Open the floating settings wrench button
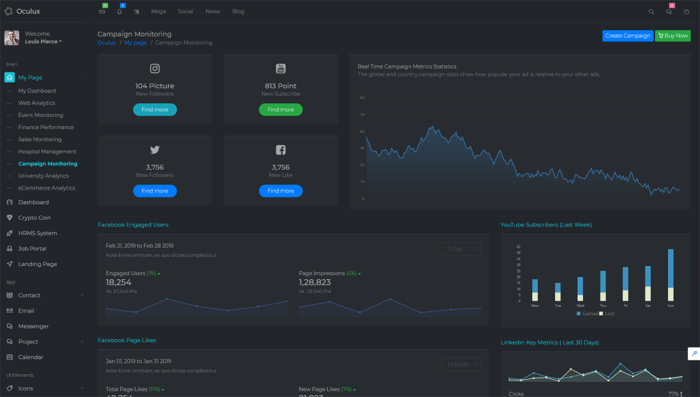 point(694,354)
